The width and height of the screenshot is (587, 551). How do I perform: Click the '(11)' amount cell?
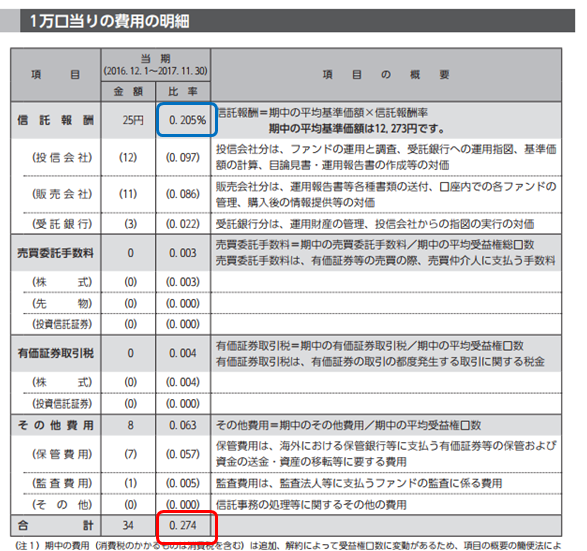pos(128,194)
